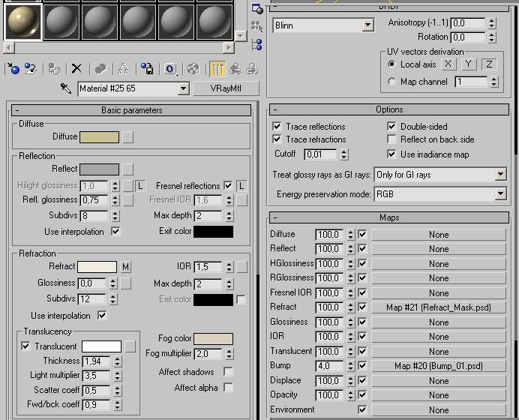The image size is (519, 420).
Task: Collapse the Options rollout header
Action: [x=389, y=109]
